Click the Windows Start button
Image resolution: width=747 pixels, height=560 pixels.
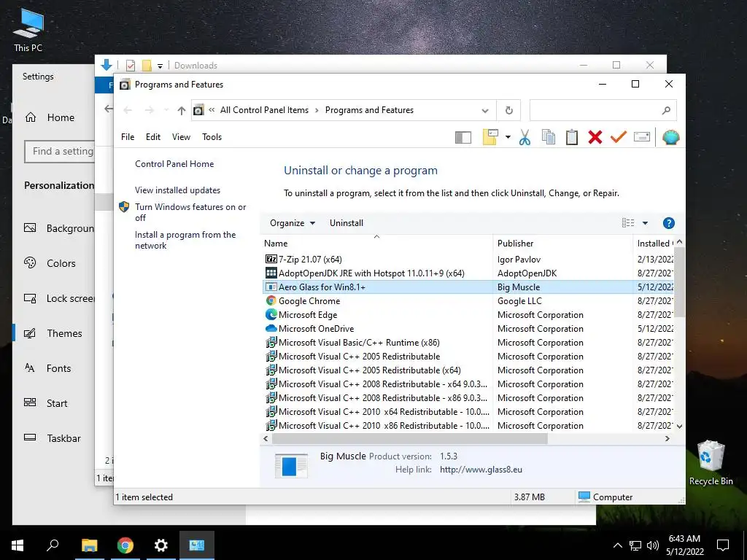[x=18, y=545]
